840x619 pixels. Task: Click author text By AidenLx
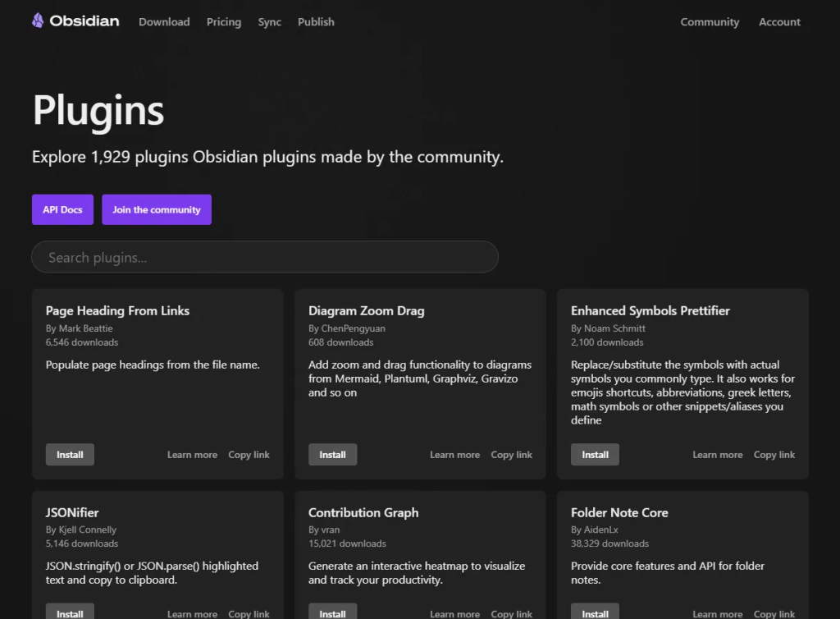[595, 530]
